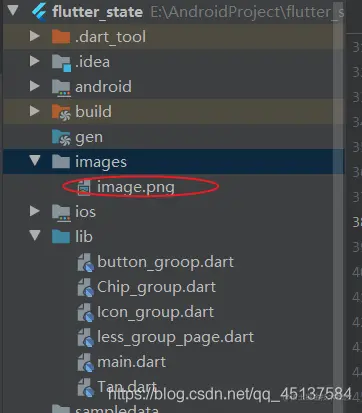
Task: Click the button_groop.dart file icon
Action: coord(86,263)
